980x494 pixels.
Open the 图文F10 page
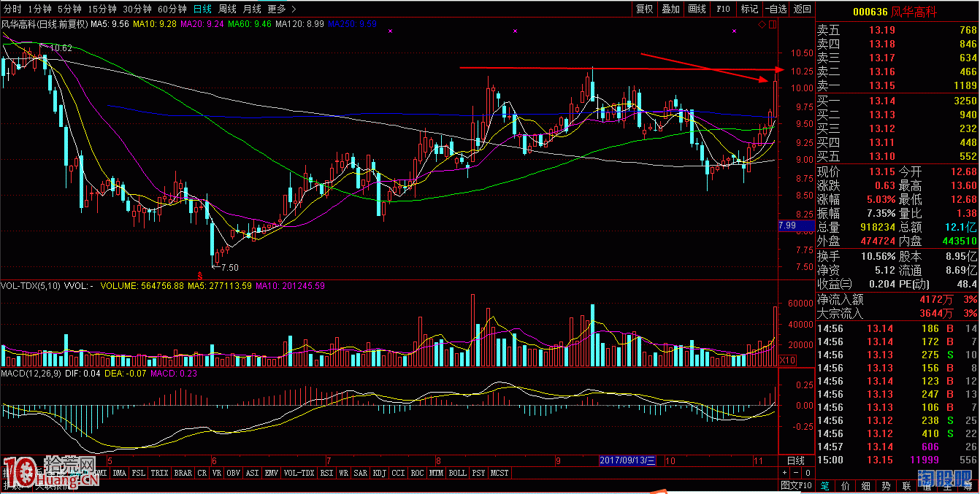click(x=796, y=485)
